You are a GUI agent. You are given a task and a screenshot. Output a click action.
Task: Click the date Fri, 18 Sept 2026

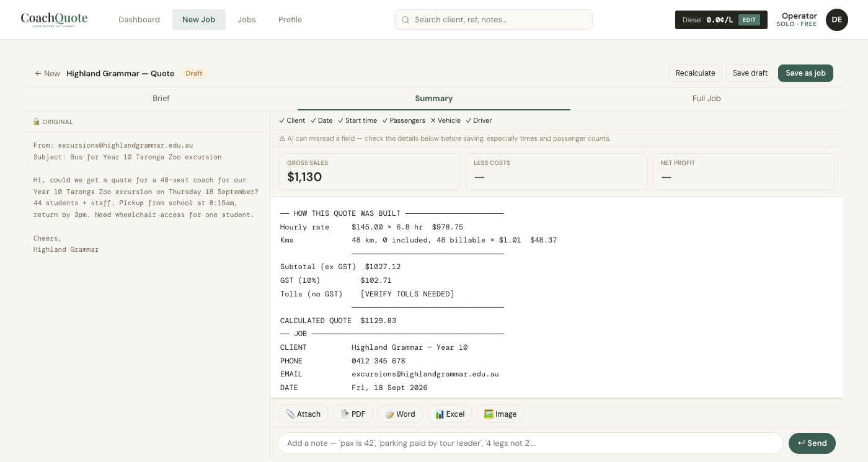click(389, 388)
